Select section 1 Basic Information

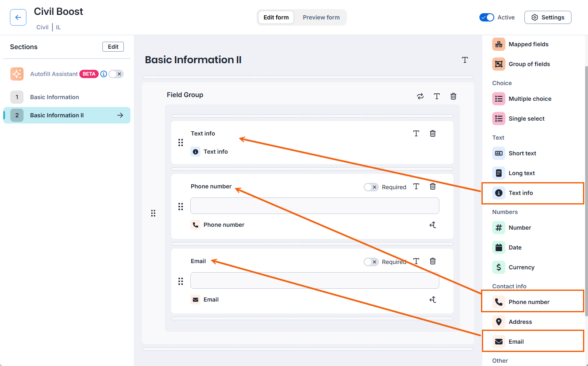67,97
